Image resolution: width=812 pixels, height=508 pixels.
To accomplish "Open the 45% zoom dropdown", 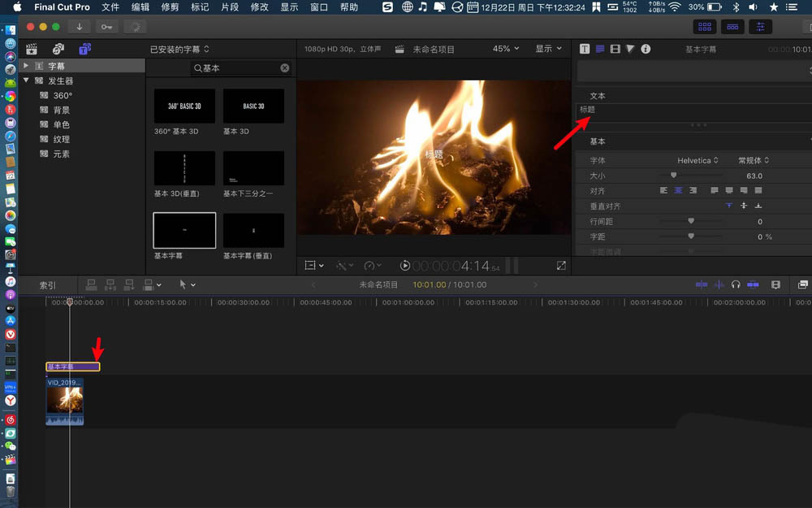I will (505, 49).
